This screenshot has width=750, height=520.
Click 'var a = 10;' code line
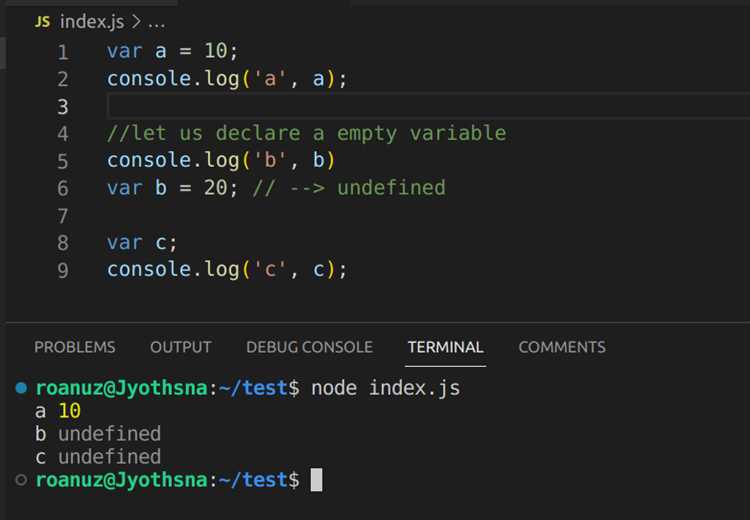[172, 51]
